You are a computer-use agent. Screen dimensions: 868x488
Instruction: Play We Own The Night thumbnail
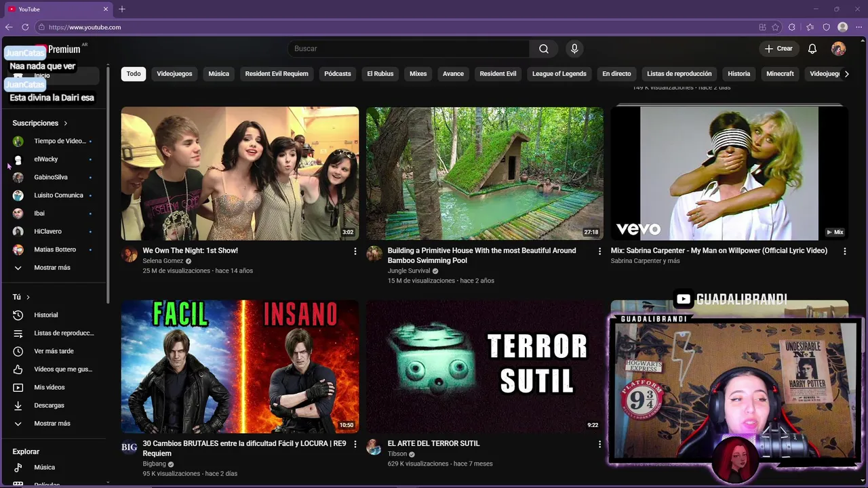coord(240,174)
